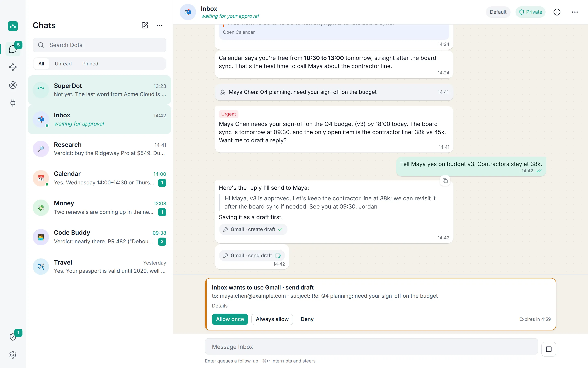Screen dimensions: 588x368
Task: Focus the Search Dots field
Action: pos(99,45)
